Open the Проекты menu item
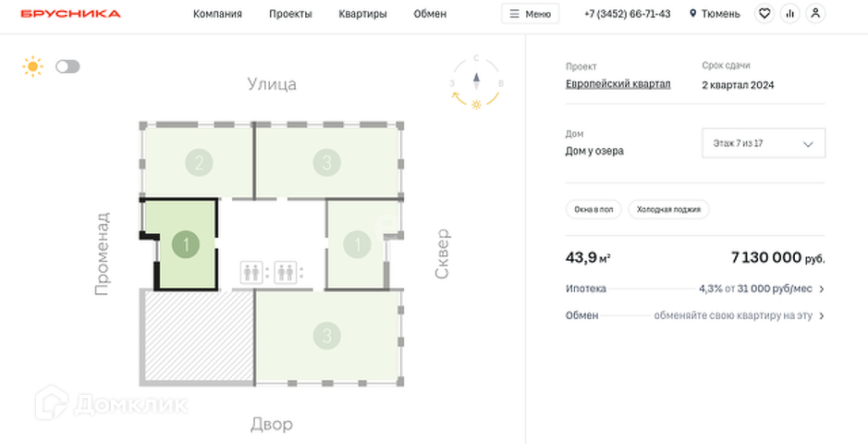The height and width of the screenshot is (444, 868). 290,14
